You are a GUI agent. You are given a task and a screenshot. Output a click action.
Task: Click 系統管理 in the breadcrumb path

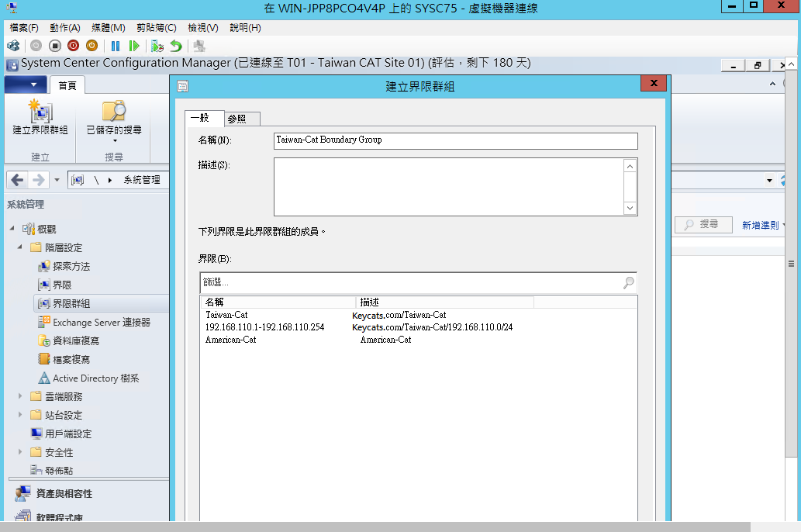click(142, 180)
